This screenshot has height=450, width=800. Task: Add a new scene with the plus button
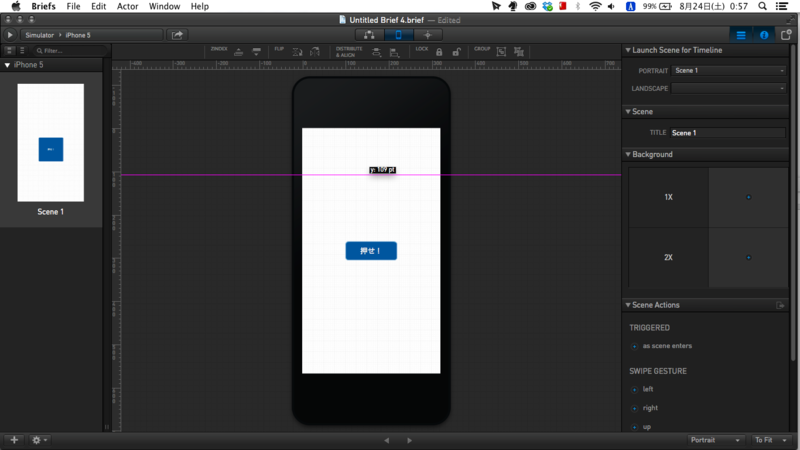tap(14, 440)
